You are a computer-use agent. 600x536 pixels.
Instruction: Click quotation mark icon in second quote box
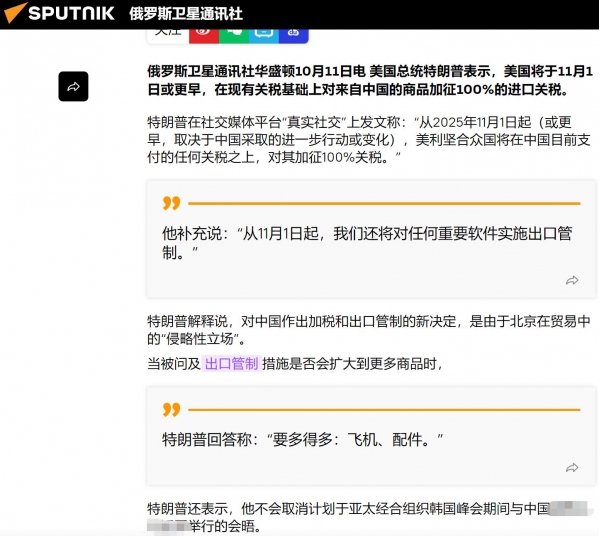172,409
